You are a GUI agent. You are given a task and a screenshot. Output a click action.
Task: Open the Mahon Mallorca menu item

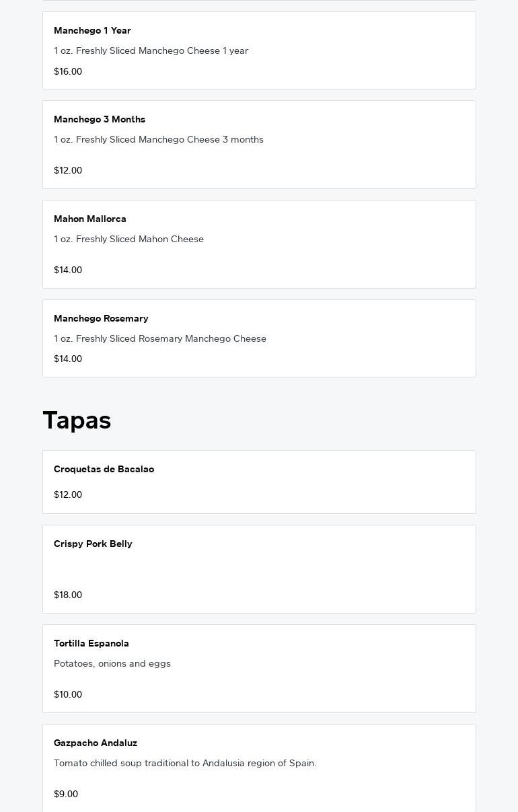pyautogui.click(x=259, y=244)
